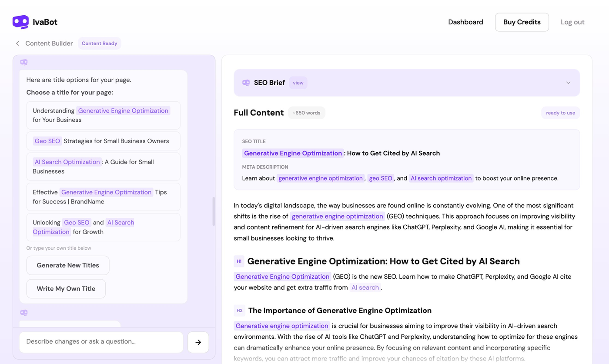
Task: Click 'generative engine optimization' keyword in intro paragraph
Action: coord(338,216)
